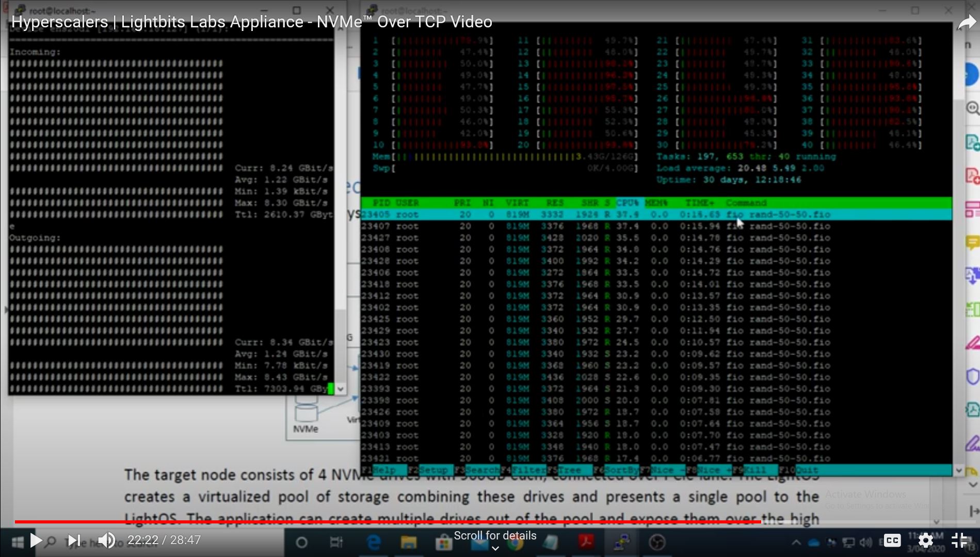Seek on the red video progress bar
This screenshot has width=980, height=557.
tap(387, 522)
